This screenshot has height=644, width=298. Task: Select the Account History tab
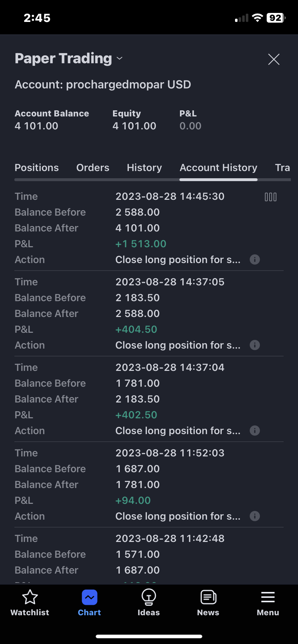pos(218,168)
